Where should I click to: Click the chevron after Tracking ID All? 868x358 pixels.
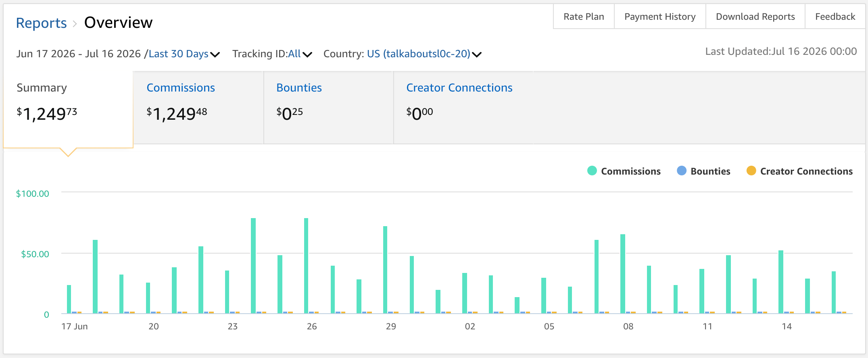pos(307,54)
